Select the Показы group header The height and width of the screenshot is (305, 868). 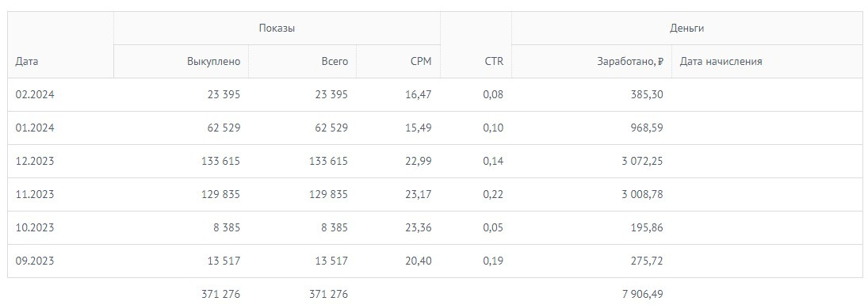[x=277, y=29]
